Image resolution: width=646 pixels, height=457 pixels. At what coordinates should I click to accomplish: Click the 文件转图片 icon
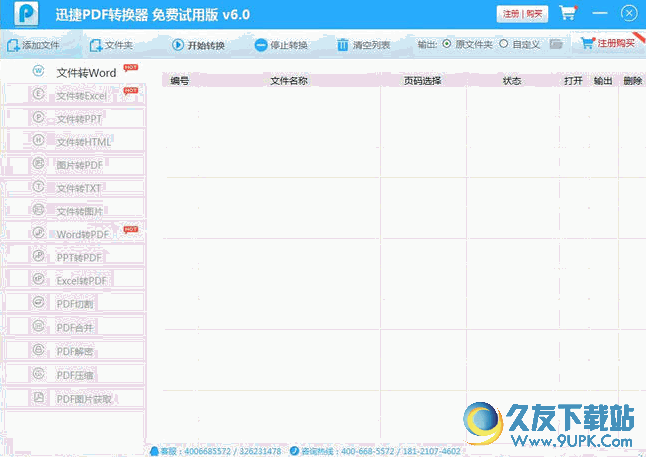tap(38, 210)
